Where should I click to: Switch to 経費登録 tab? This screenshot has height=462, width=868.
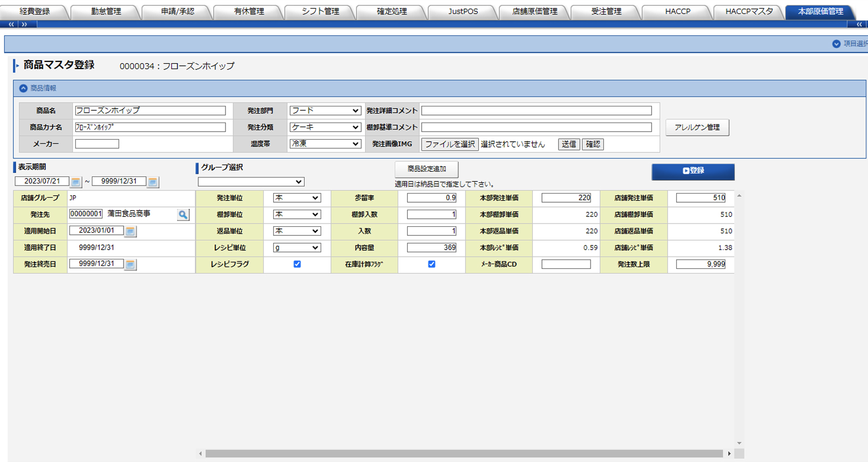35,11
